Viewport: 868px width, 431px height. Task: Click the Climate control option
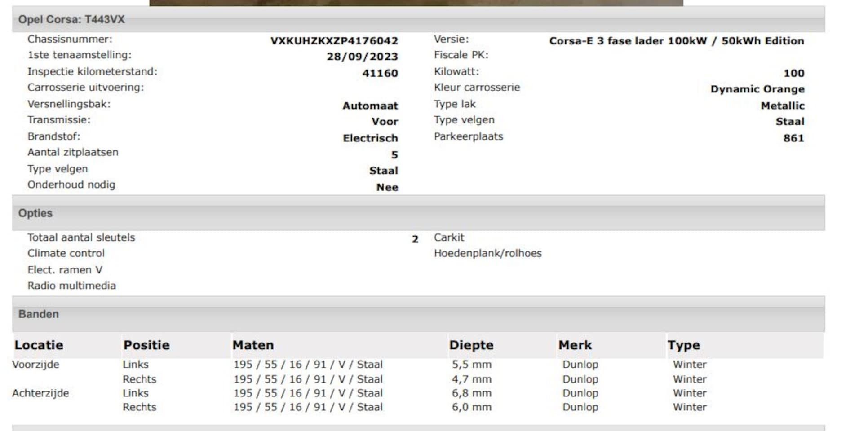[66, 253]
